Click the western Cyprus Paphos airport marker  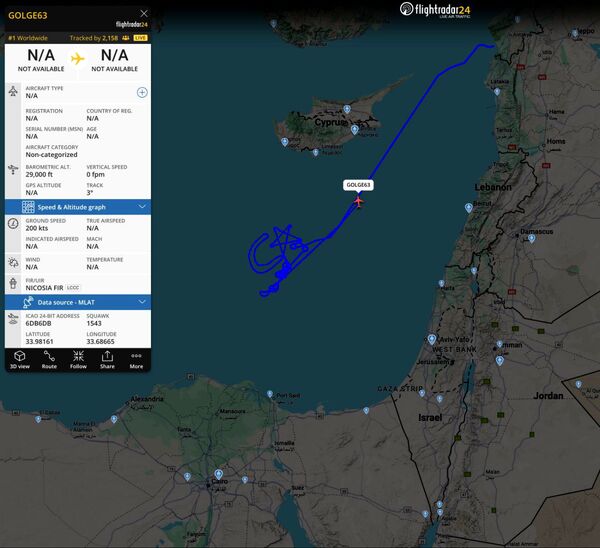click(284, 142)
